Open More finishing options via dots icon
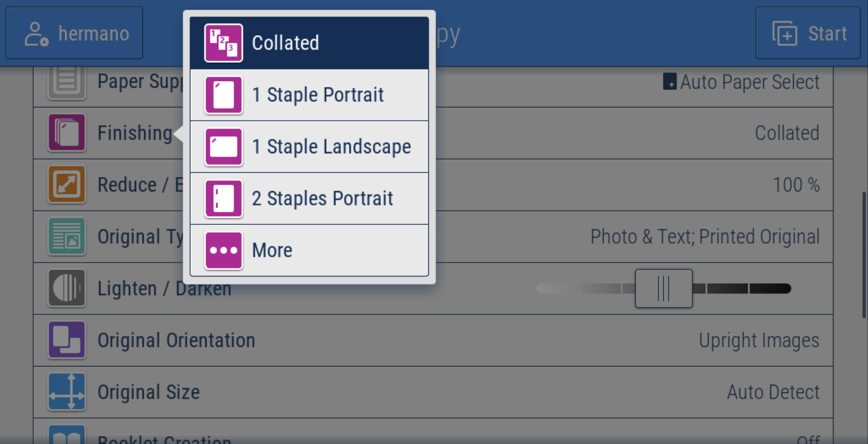Viewport: 868px width, 444px height. pyautogui.click(x=223, y=251)
